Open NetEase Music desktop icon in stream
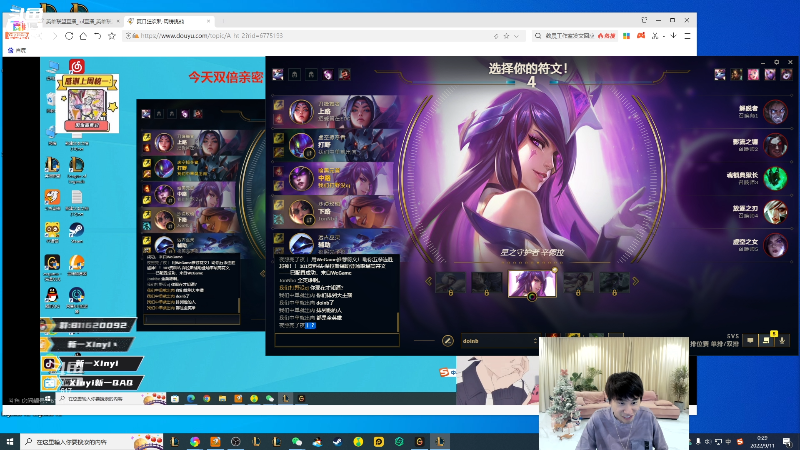Viewport: 800px width, 450px height. pyautogui.click(x=77, y=67)
